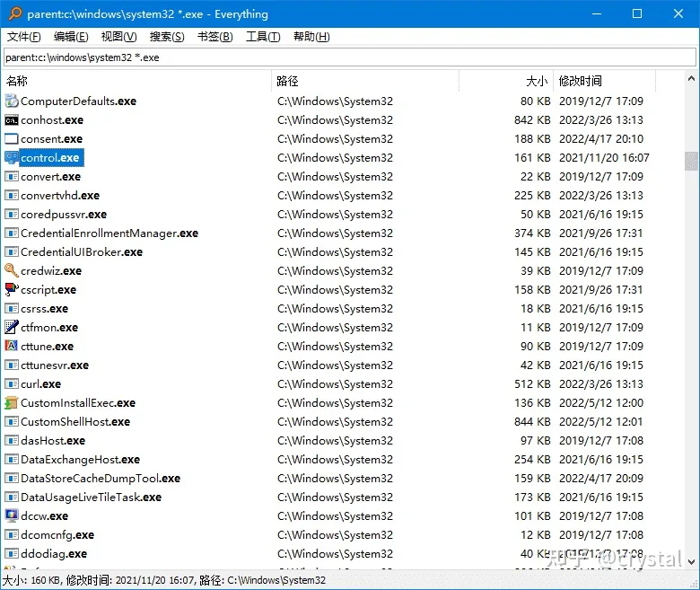Select the conhost.exe file name

52,120
